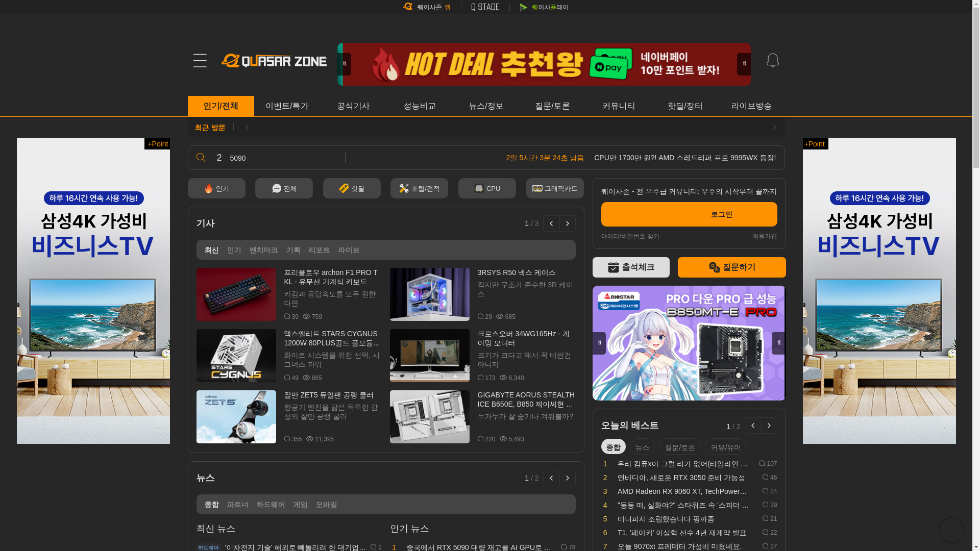Select 종합 best tab
980x551 pixels.
click(614, 447)
